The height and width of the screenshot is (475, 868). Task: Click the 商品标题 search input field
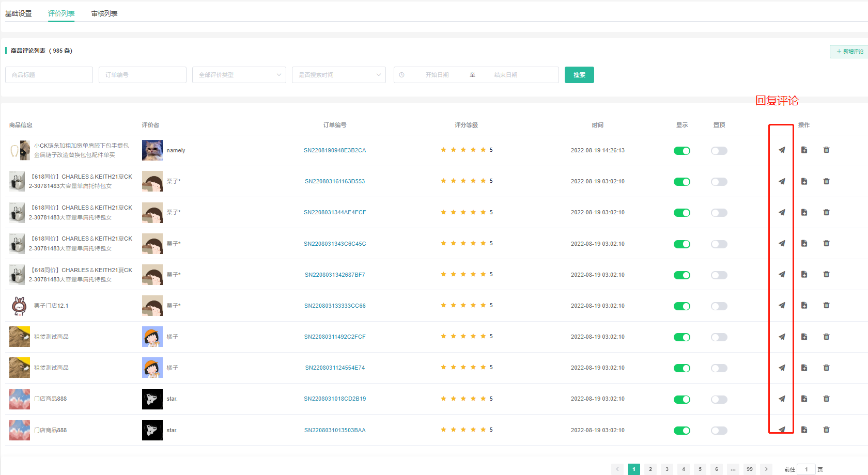49,75
